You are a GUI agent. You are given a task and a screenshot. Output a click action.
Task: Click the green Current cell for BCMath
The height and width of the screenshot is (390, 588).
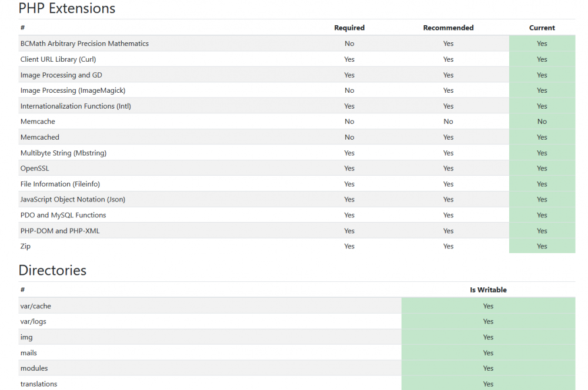[542, 43]
